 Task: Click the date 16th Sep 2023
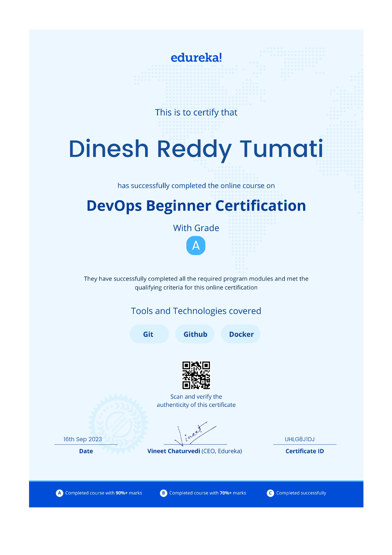[83, 439]
